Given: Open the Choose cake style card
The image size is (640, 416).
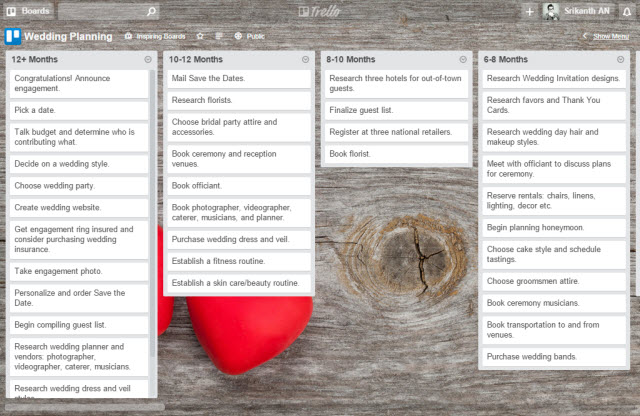Looking at the screenshot, I should pos(554,255).
